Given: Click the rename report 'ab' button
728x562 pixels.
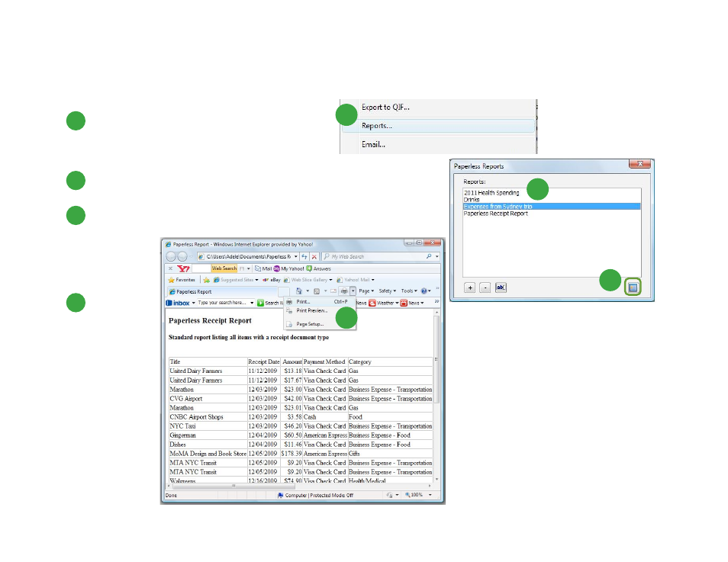Looking at the screenshot, I should click(501, 287).
